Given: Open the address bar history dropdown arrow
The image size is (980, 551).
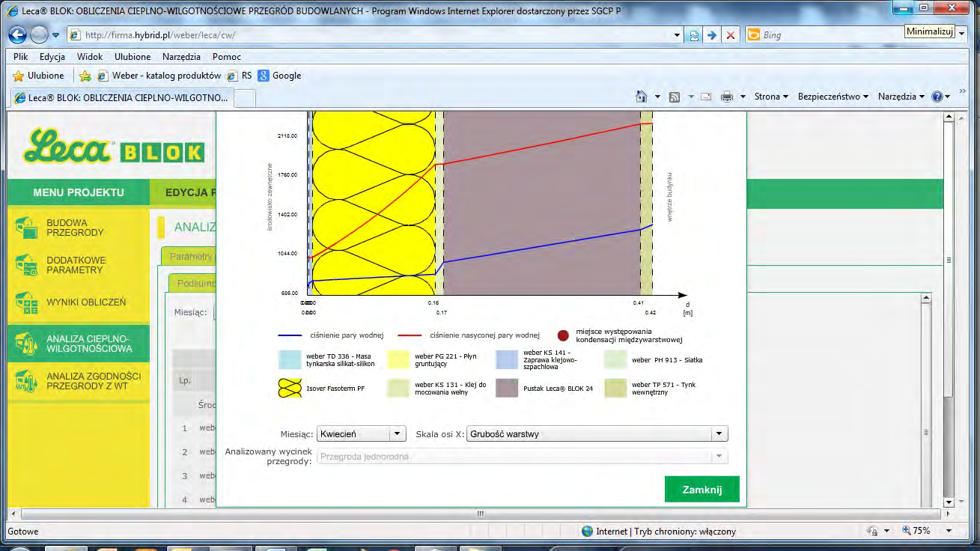Looking at the screenshot, I should 677,35.
